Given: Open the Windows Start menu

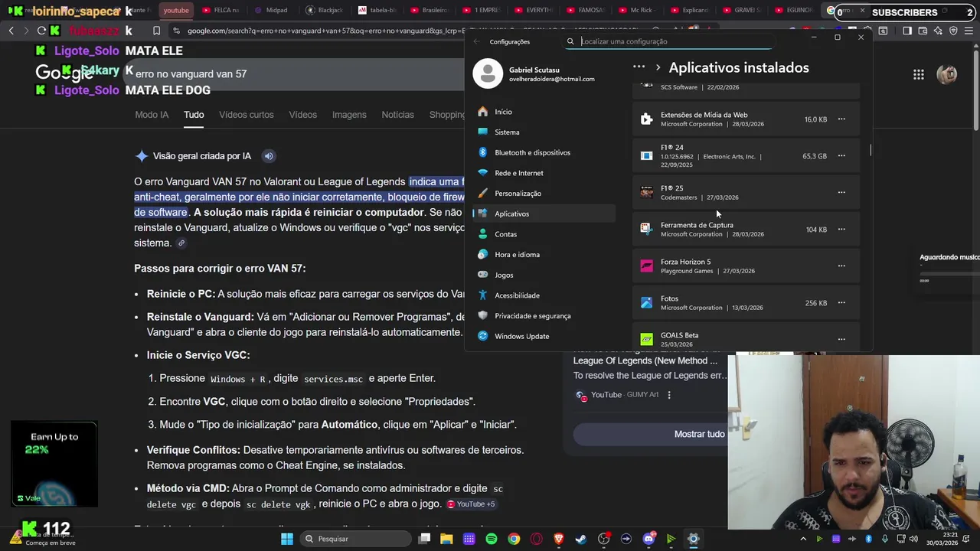Looking at the screenshot, I should tap(287, 539).
